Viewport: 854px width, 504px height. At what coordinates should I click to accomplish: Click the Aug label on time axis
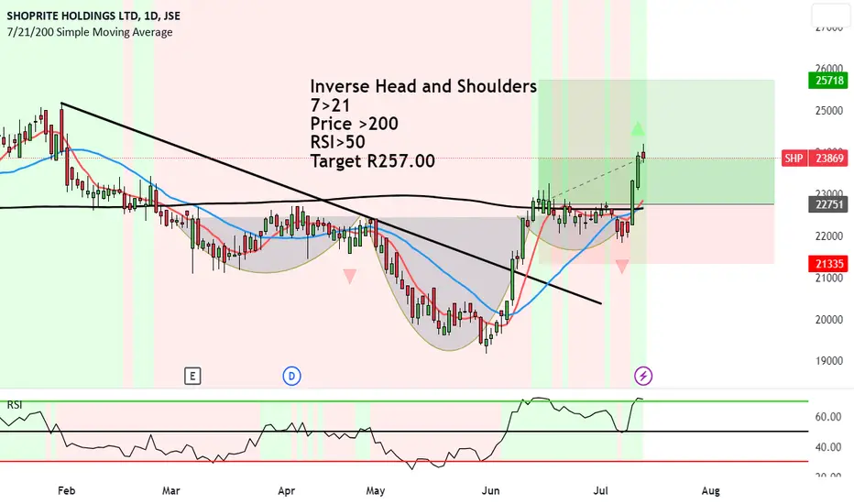click(711, 490)
